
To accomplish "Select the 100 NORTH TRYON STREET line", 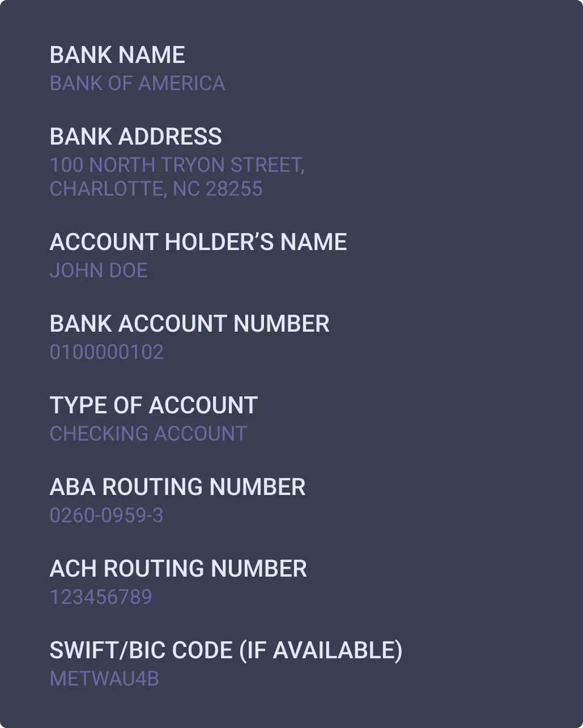I will coord(177,165).
